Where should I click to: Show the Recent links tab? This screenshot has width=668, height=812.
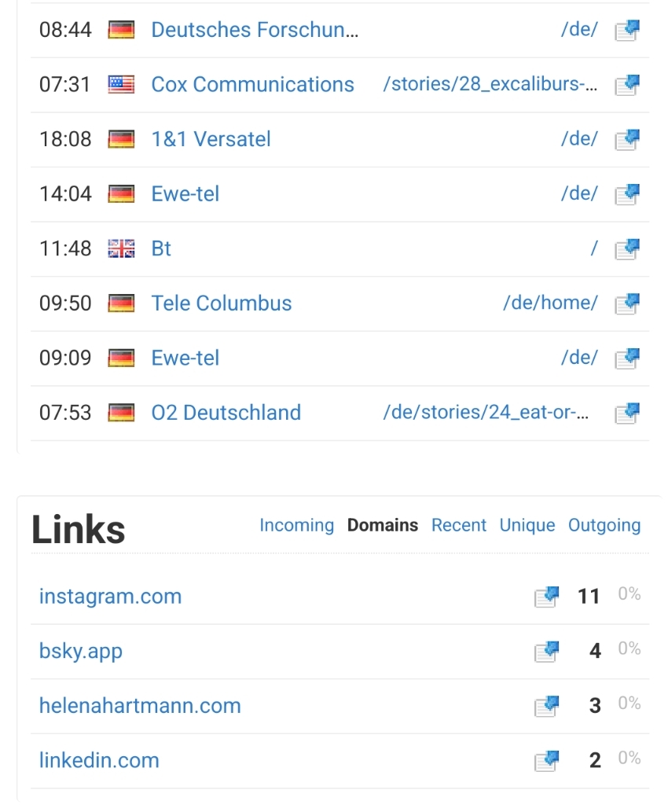[459, 525]
